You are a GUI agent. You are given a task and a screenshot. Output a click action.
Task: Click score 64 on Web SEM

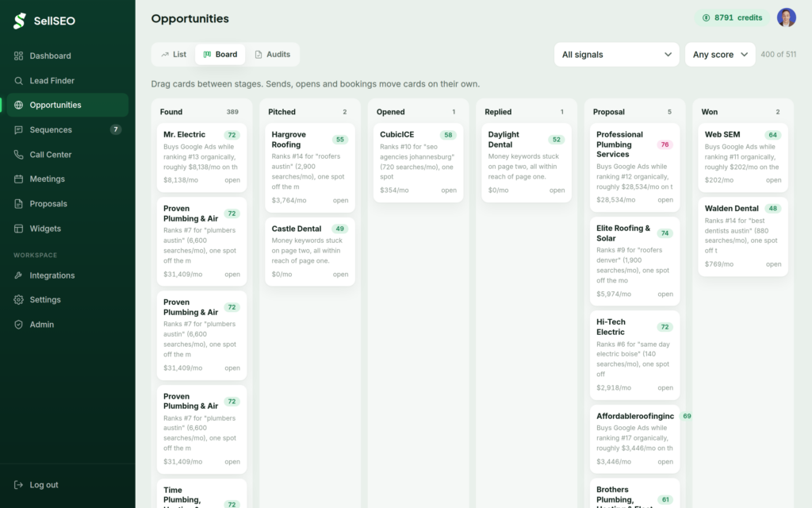click(772, 135)
